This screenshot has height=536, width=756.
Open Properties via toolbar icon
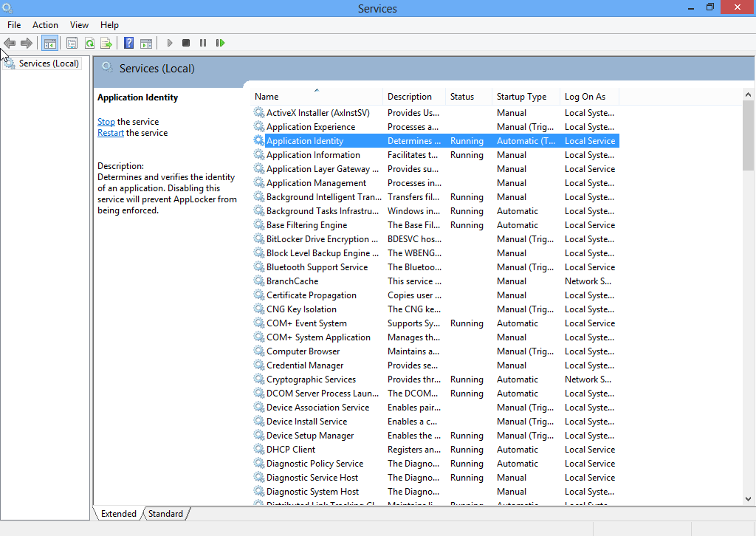72,43
